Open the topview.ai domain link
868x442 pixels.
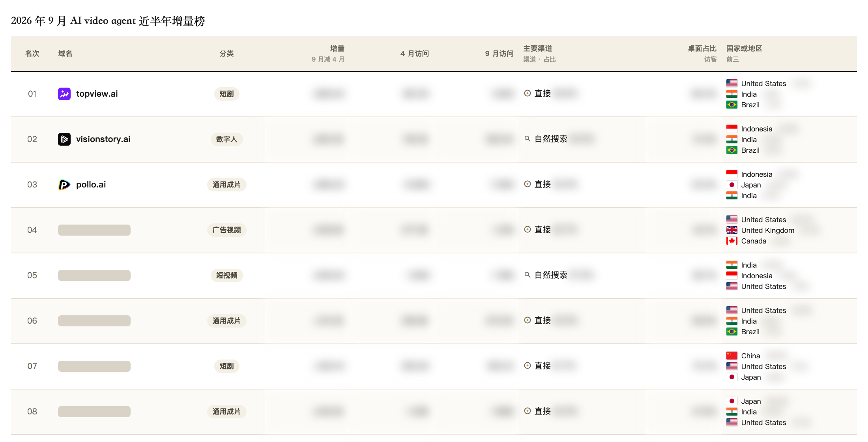(x=97, y=94)
